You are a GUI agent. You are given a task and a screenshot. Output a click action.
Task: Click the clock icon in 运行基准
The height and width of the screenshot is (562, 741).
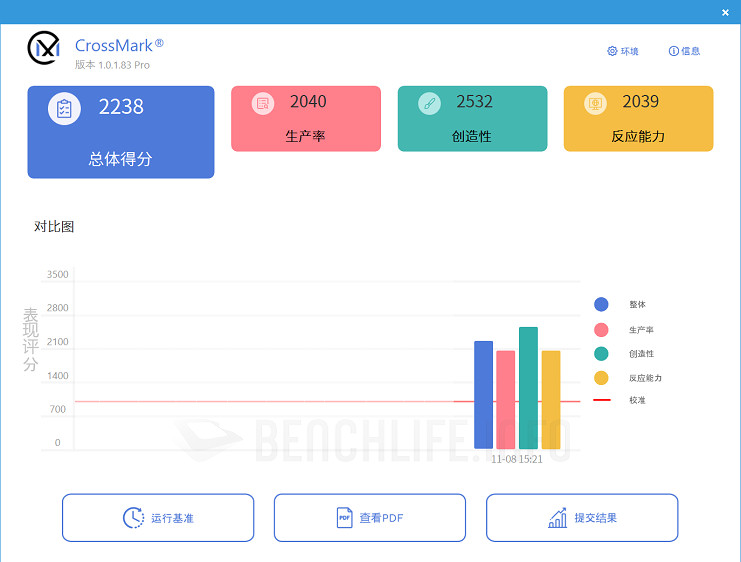click(133, 518)
